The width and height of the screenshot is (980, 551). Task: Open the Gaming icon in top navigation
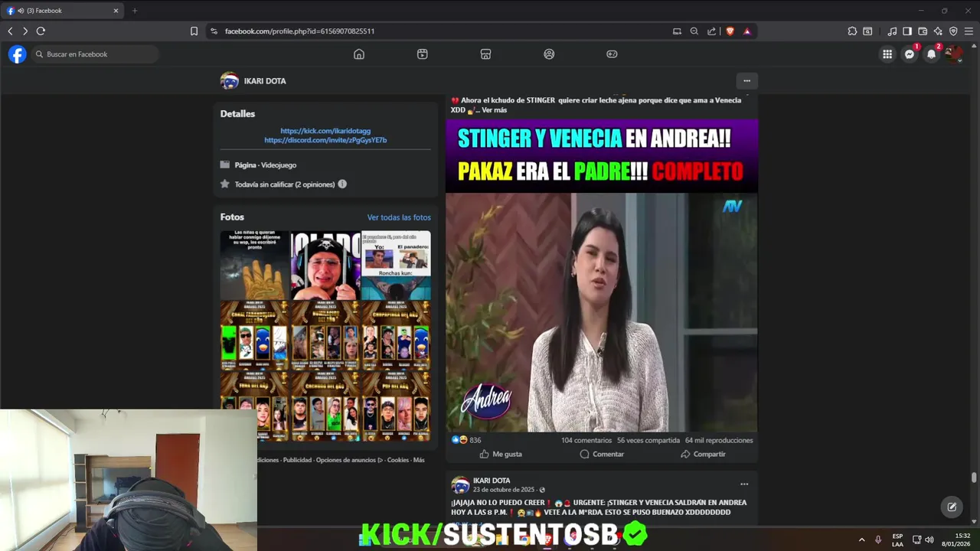click(612, 54)
